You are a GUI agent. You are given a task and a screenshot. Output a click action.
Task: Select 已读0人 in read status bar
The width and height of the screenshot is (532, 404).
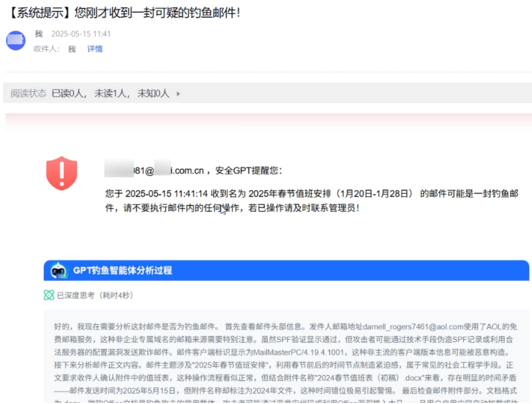point(68,94)
